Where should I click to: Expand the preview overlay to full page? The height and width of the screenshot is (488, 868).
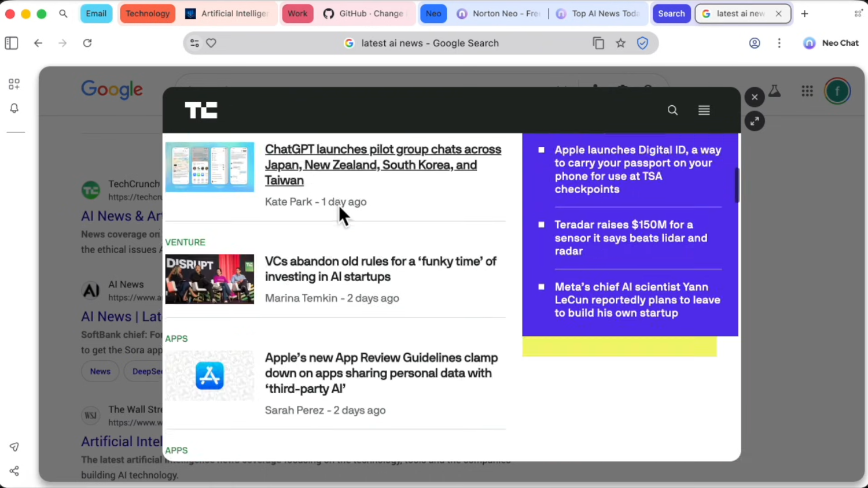tap(755, 121)
